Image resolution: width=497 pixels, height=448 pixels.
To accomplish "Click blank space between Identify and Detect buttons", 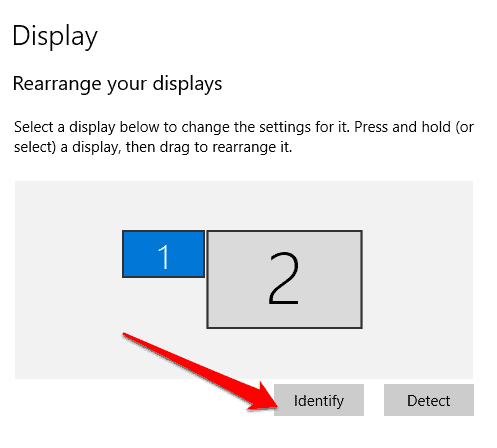I will [x=374, y=400].
